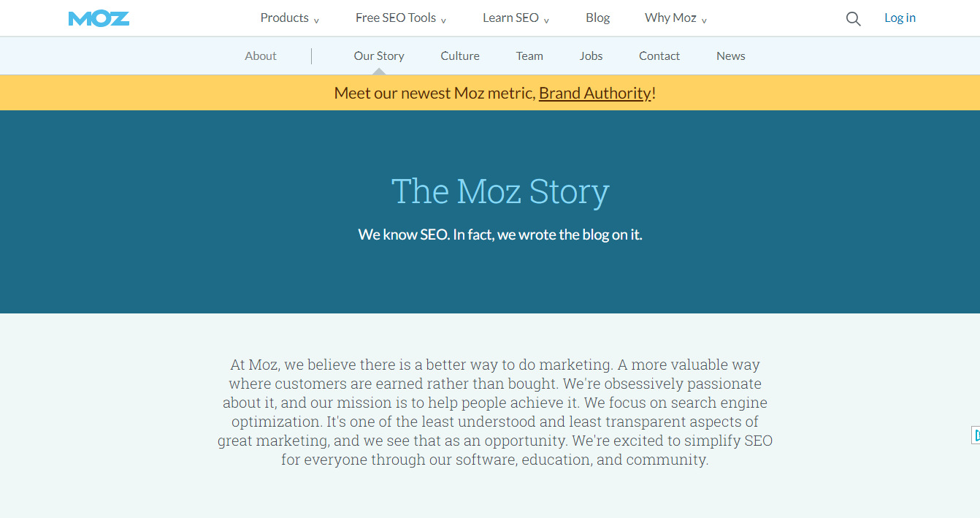
Task: Click the feedback widget on the right edge
Action: click(x=976, y=435)
